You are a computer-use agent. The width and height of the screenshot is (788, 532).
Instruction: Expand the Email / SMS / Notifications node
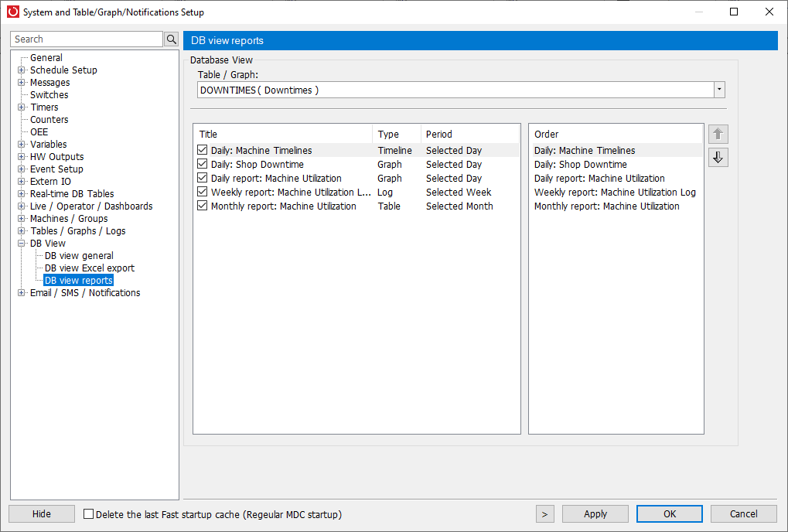21,293
